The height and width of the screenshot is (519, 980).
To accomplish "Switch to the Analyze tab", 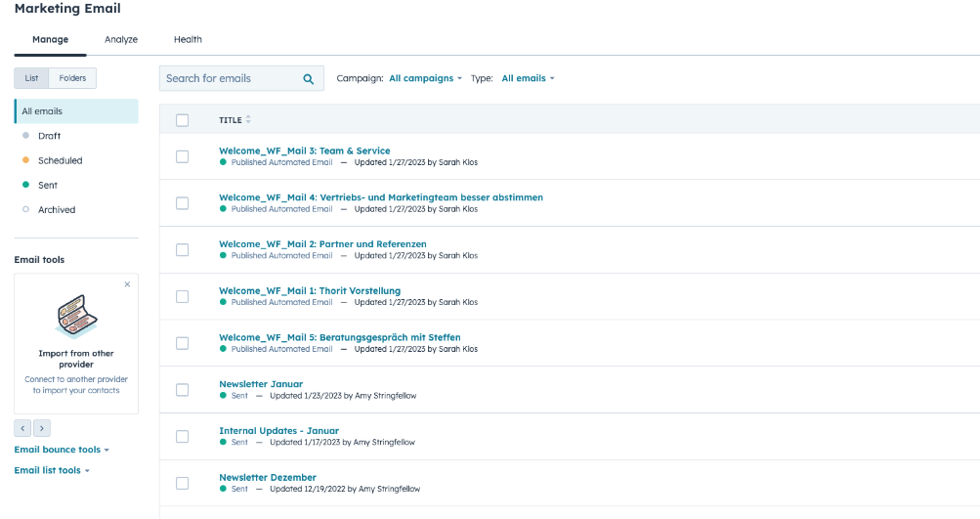I will coord(121,40).
